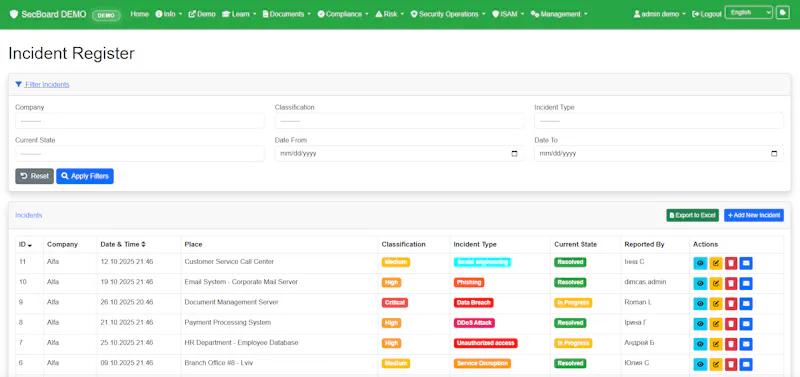This screenshot has height=377, width=800.
Task: Edit incident 6 Branch Office Lviv
Action: coord(716,364)
